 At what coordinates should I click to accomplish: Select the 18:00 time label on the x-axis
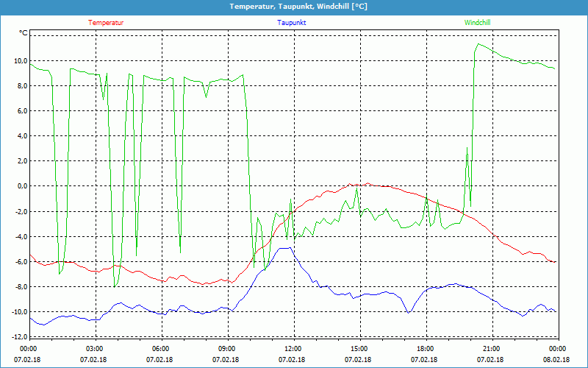pos(425,349)
